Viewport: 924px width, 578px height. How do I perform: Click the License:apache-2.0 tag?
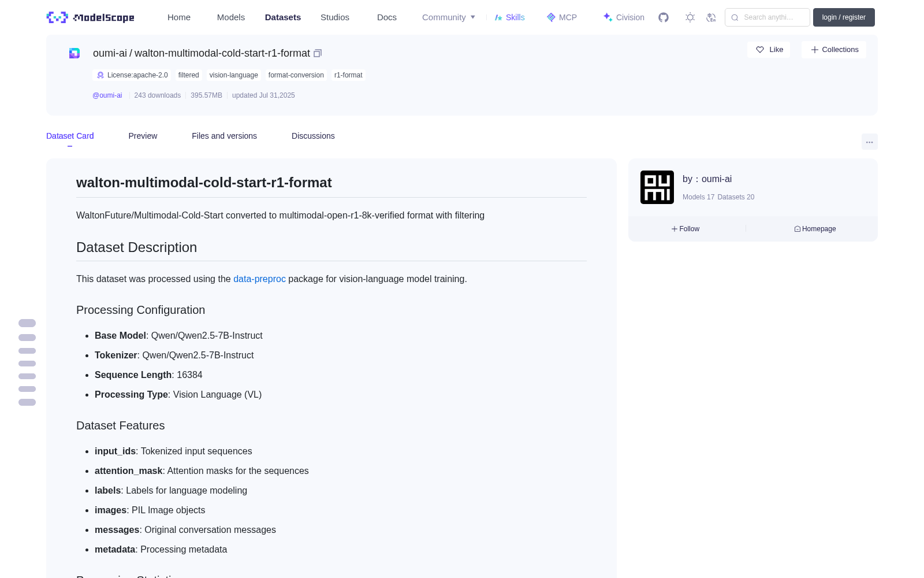tap(132, 75)
